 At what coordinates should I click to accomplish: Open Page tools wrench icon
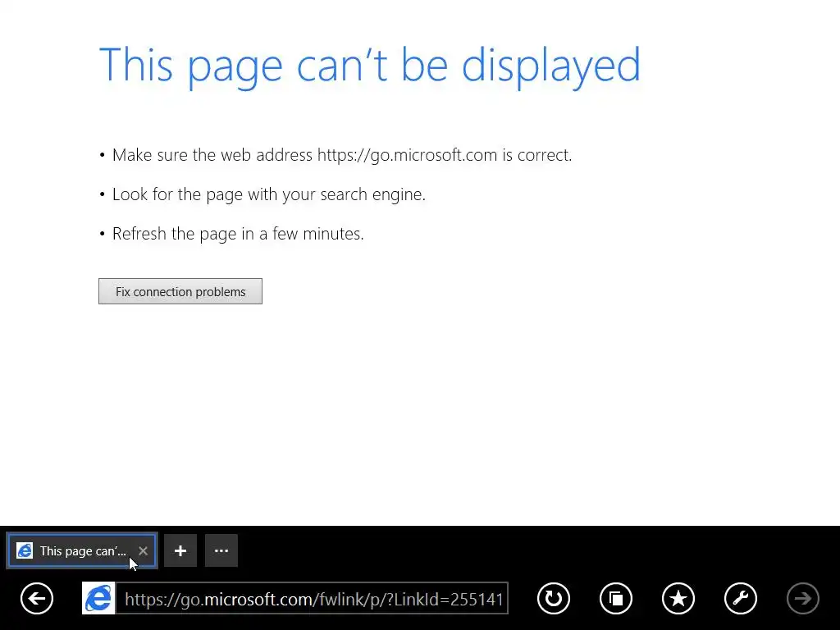pos(741,598)
